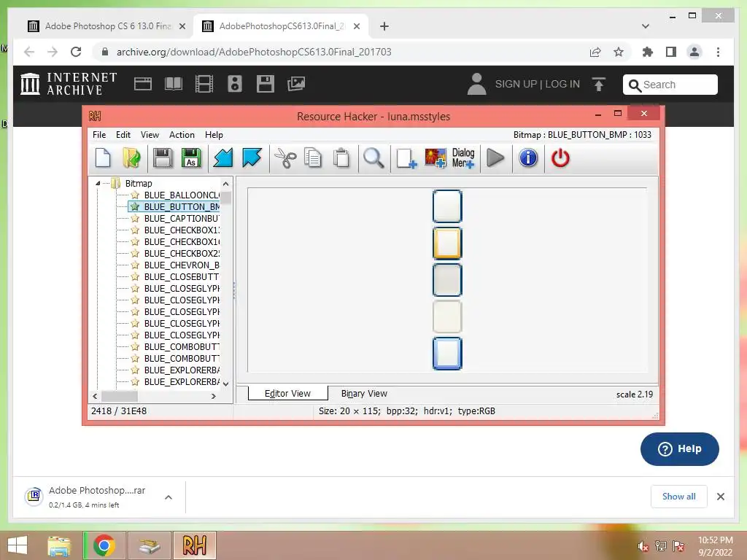
Task: Click the tree horizontal scroll right arrow
Action: pyautogui.click(x=214, y=396)
